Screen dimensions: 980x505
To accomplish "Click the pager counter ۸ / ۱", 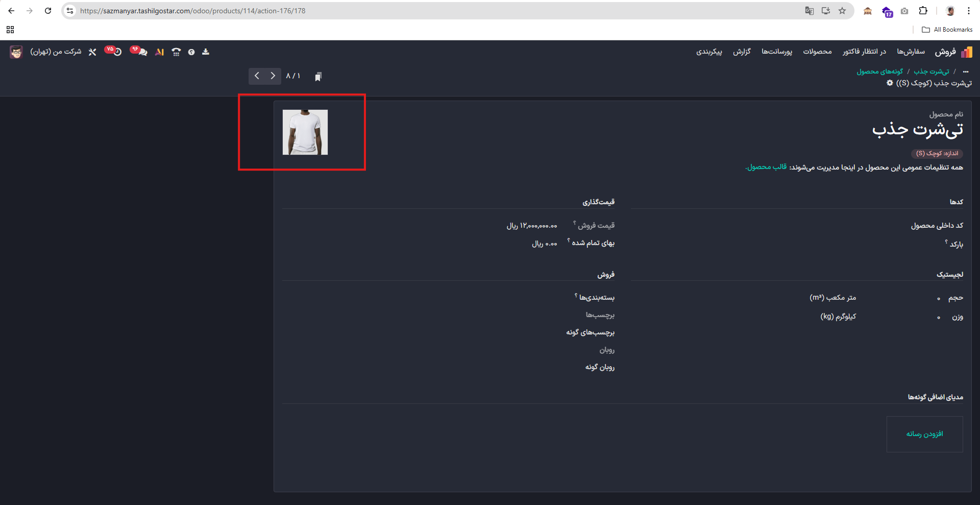I will [293, 76].
